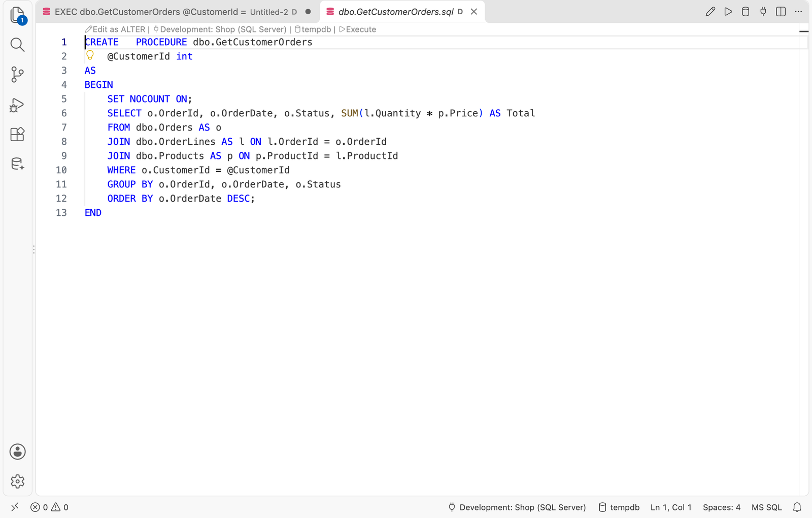Show errors and warnings problems panel
812x518 pixels.
pyautogui.click(x=49, y=507)
